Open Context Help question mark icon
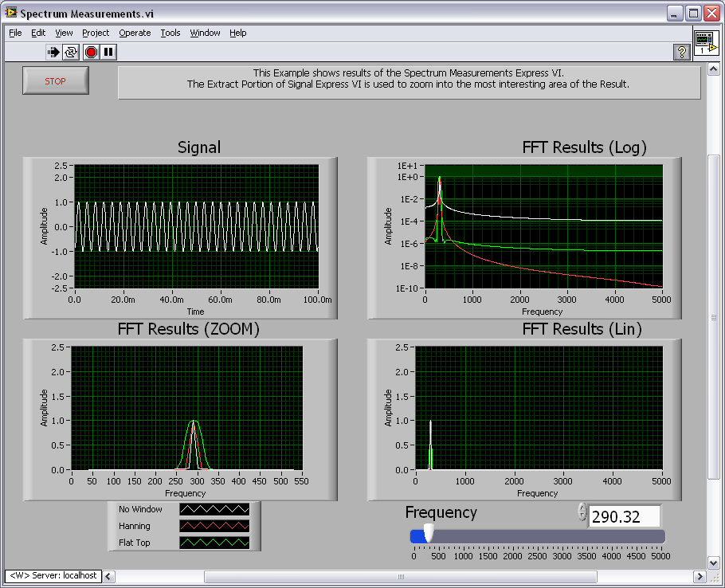Screen dimensions: 725x588 (681, 52)
